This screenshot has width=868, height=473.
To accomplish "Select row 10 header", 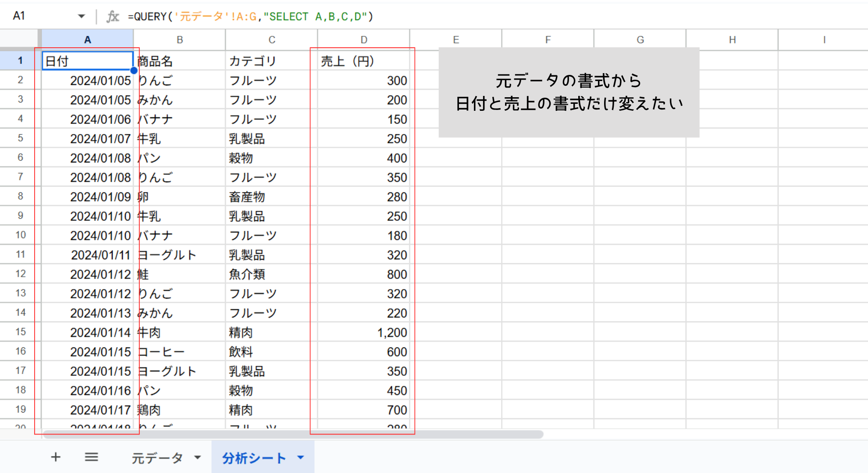I will (20, 235).
